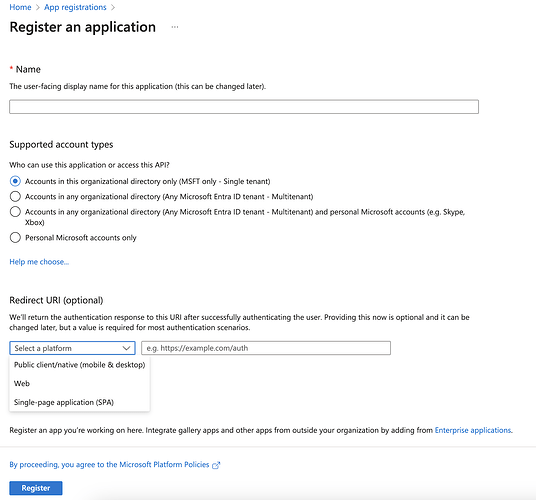Open the ellipsis more options menu
Screen dimensions: 536x500
click(x=175, y=27)
